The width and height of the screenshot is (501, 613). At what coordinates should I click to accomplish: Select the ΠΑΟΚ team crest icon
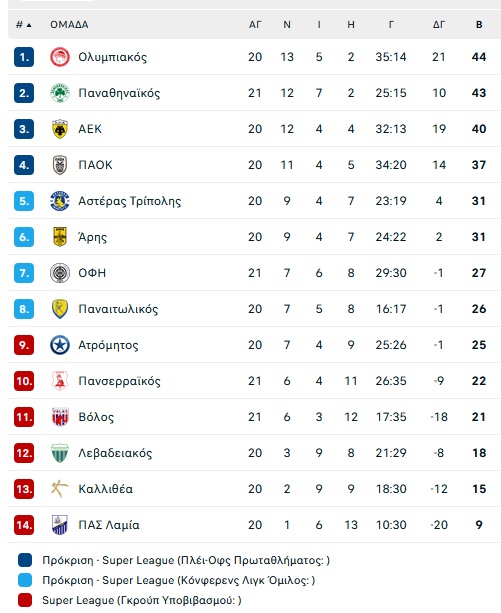tap(60, 165)
